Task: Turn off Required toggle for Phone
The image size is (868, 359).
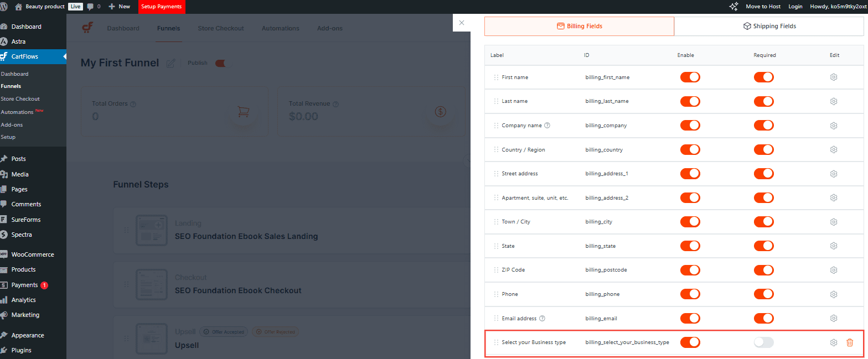Action: click(x=763, y=294)
